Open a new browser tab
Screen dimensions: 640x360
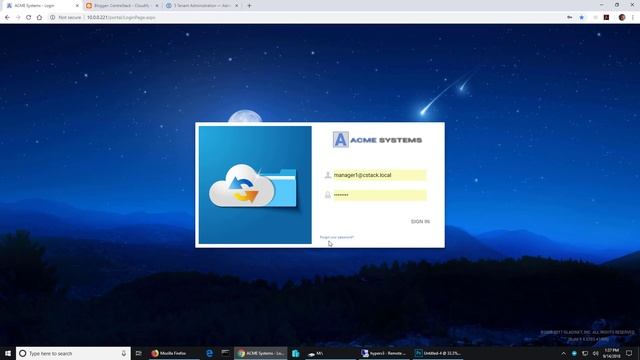pos(249,6)
